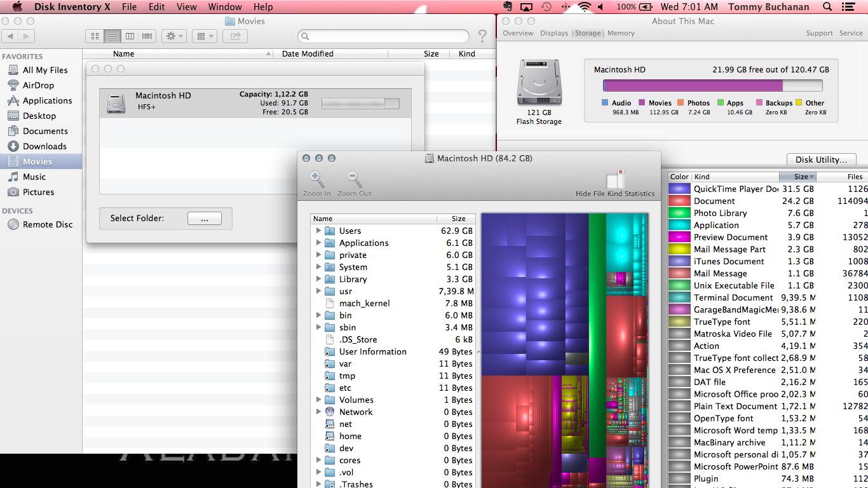Open the Disk Inventory X application menu

72,7
